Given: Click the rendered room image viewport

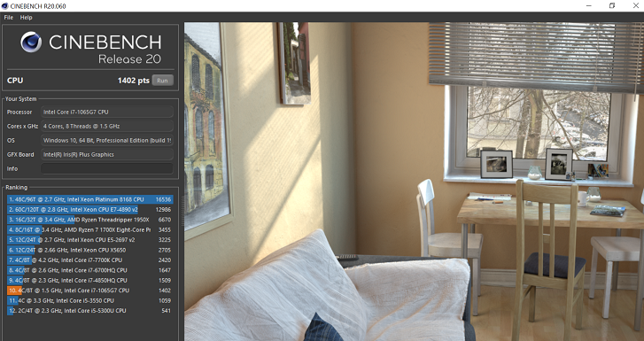Looking at the screenshot, I should [414, 182].
